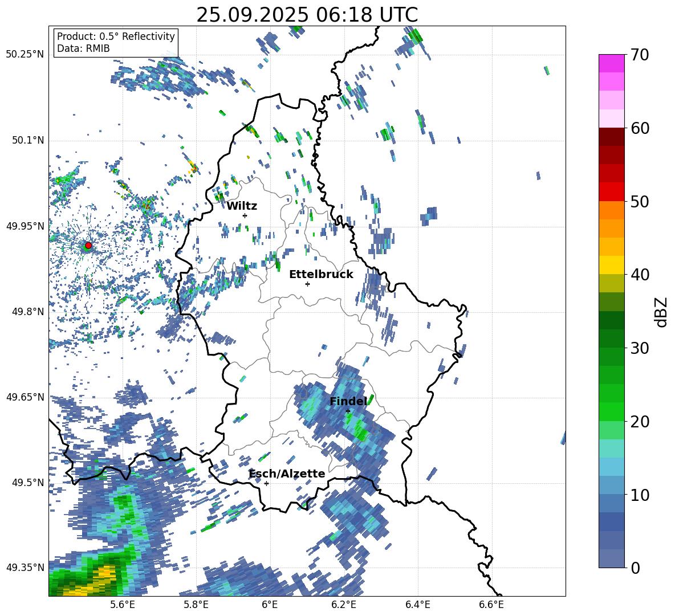Click the 0 dBZ colorbar label
The width and height of the screenshot is (675, 616).
point(635,568)
